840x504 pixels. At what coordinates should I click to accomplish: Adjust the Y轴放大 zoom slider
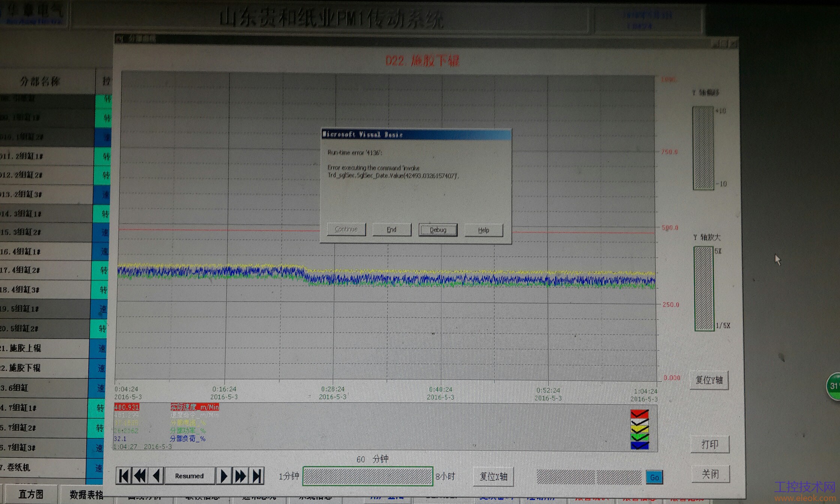pyautogui.click(x=704, y=288)
